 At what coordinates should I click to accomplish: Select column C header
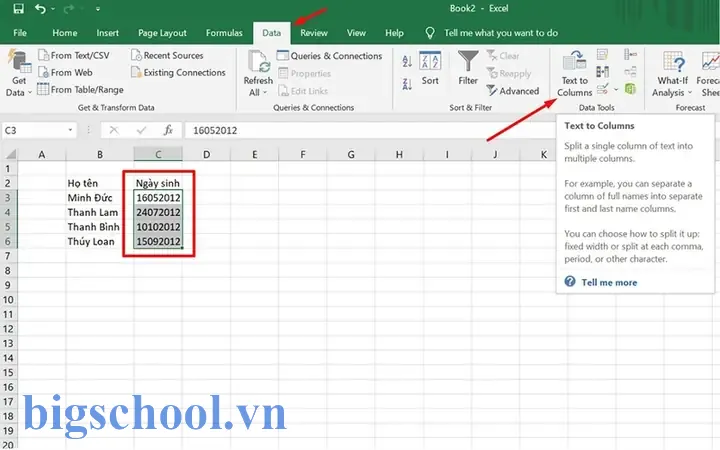click(x=158, y=154)
